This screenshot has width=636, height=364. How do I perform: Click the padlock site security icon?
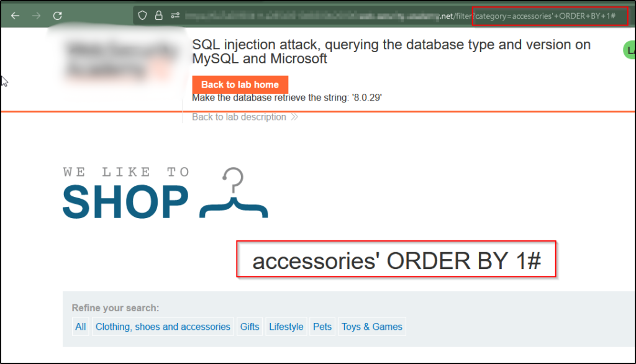click(x=158, y=16)
